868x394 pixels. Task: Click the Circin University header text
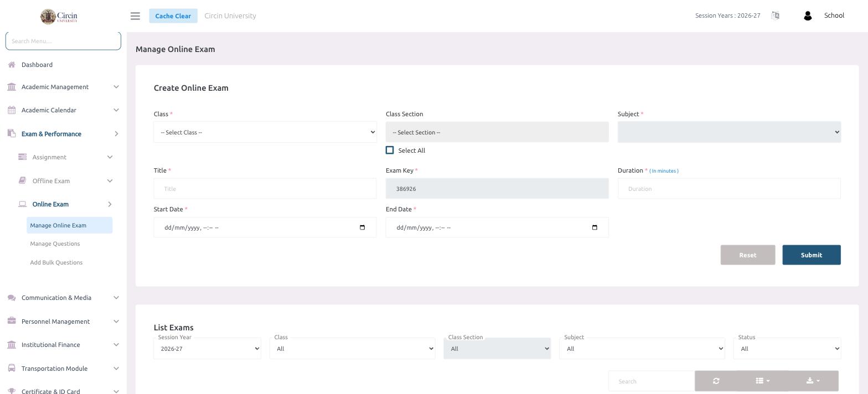pos(230,15)
